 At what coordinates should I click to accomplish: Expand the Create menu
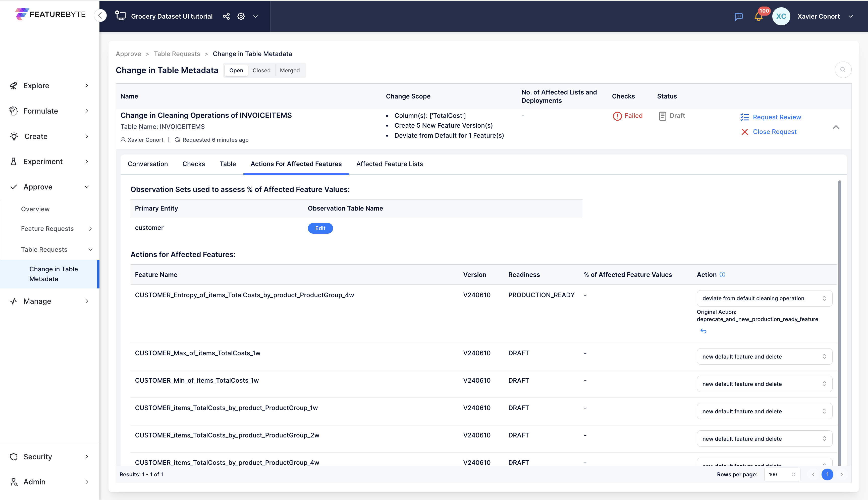[x=86, y=136]
